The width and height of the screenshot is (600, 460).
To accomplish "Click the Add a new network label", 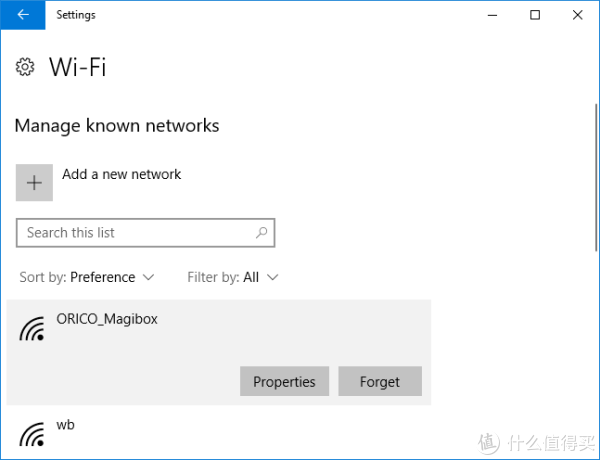I will (x=122, y=174).
